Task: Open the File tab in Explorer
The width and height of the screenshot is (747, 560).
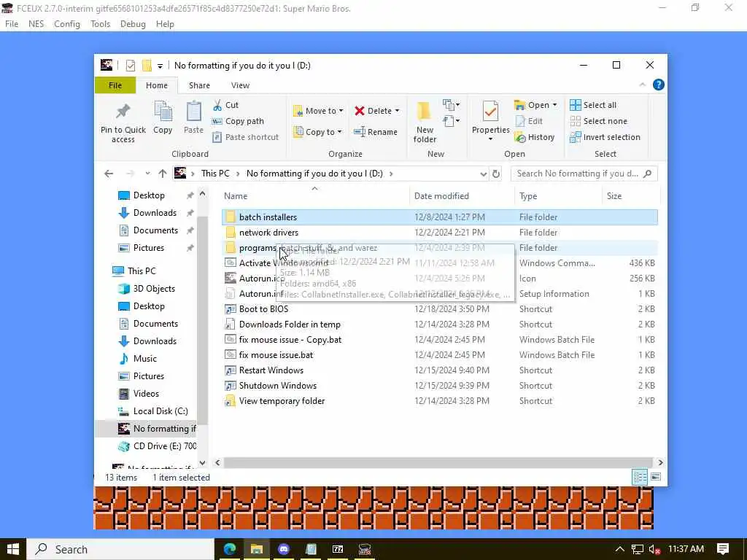Action: [x=115, y=85]
